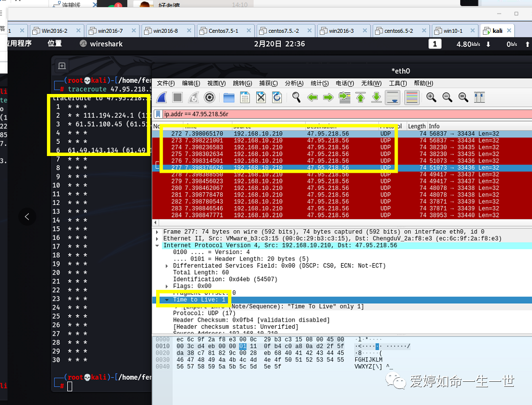Open the 电话(Y) menu

pos(345,83)
